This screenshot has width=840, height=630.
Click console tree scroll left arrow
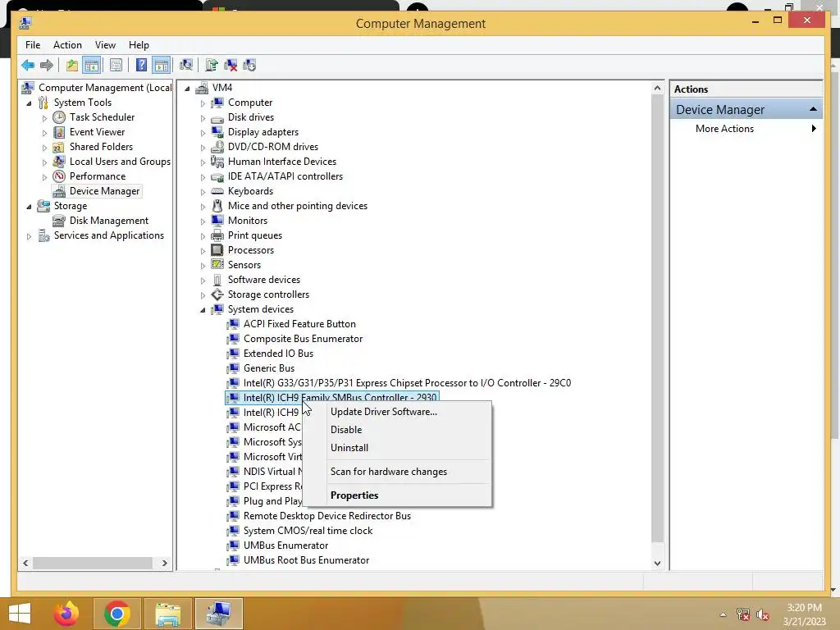coord(25,563)
